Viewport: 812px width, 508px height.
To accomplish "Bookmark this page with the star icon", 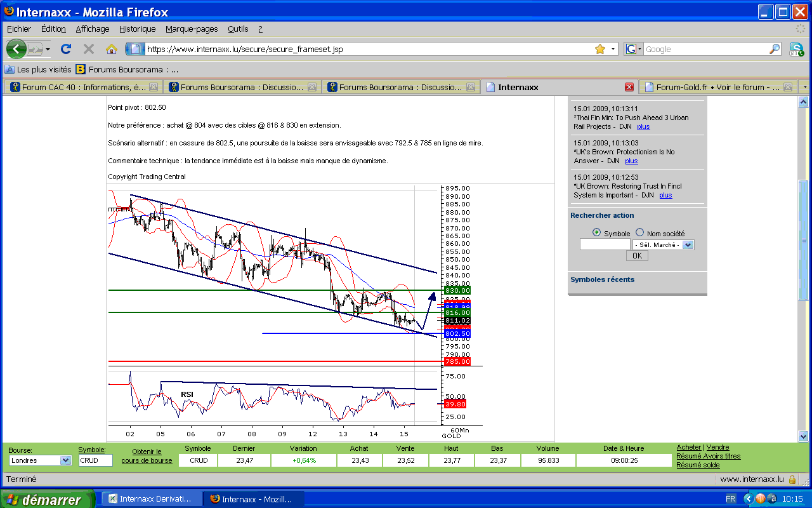I will coord(600,49).
